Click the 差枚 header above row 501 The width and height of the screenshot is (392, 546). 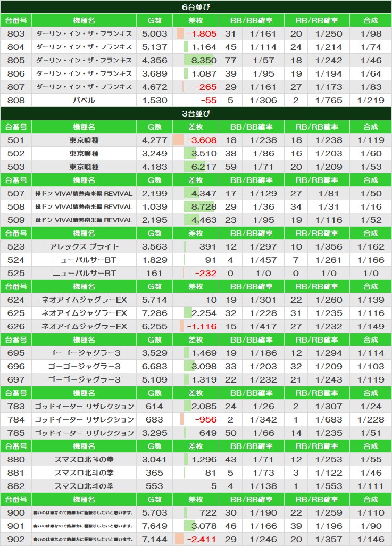tap(196, 127)
